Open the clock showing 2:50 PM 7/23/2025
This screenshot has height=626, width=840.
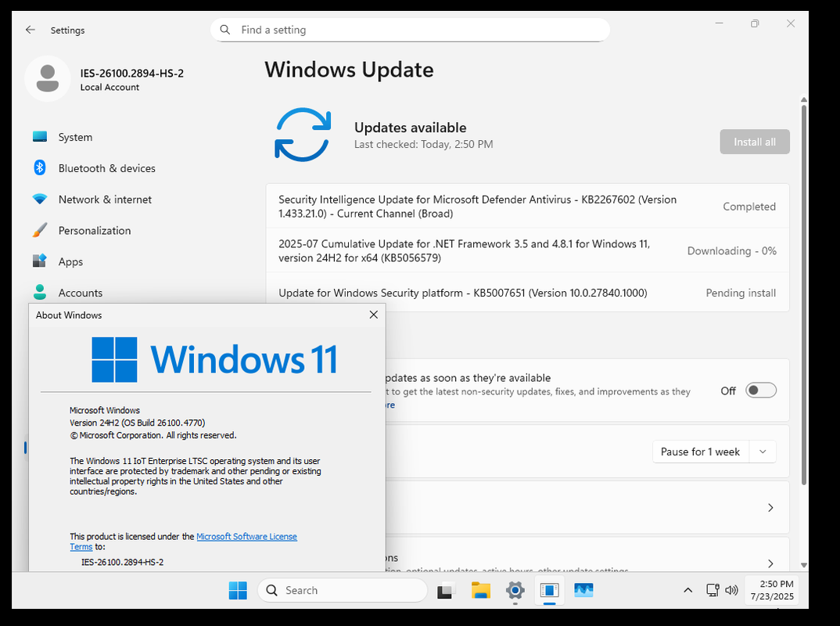[772, 590]
